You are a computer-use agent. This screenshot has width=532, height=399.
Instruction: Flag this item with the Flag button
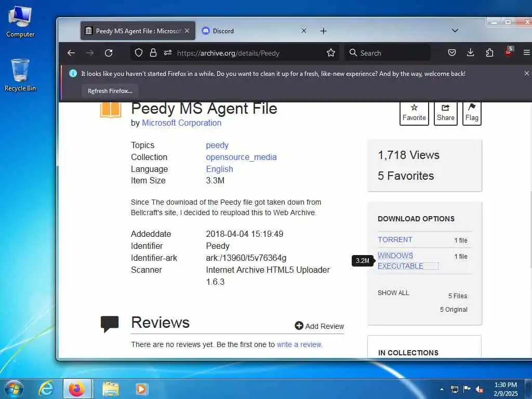[x=472, y=113]
